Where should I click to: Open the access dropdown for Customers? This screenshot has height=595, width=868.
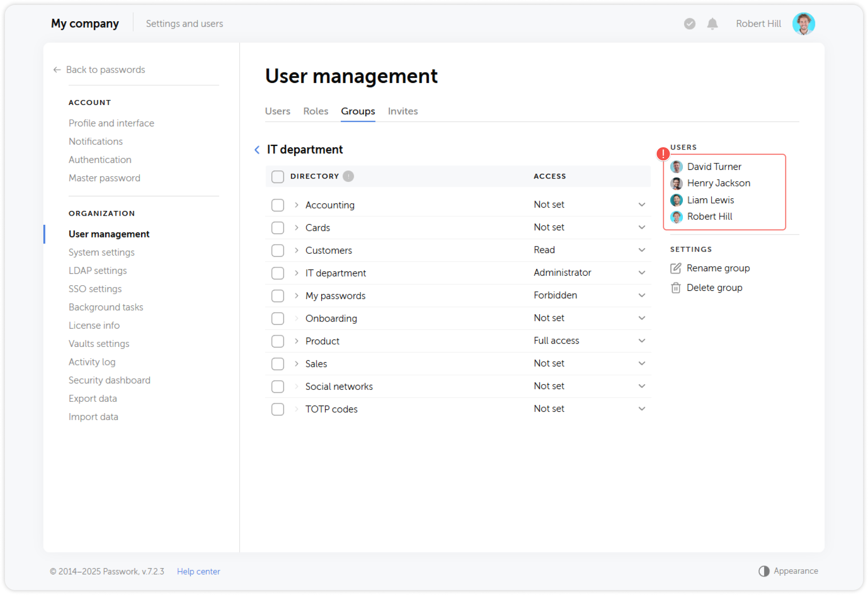(642, 250)
